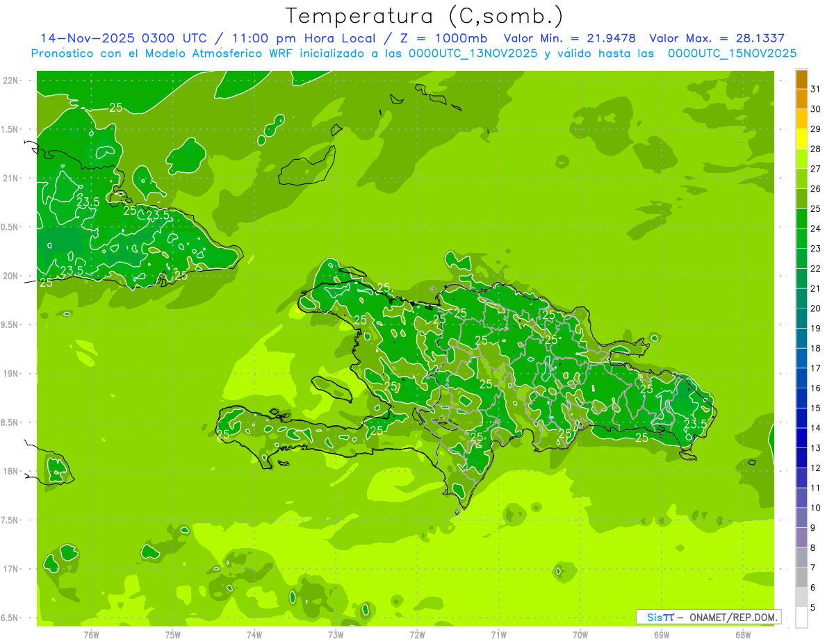Click the '0000UTC_15NOV2025' valid-until time
834x644 pixels.
(732, 53)
